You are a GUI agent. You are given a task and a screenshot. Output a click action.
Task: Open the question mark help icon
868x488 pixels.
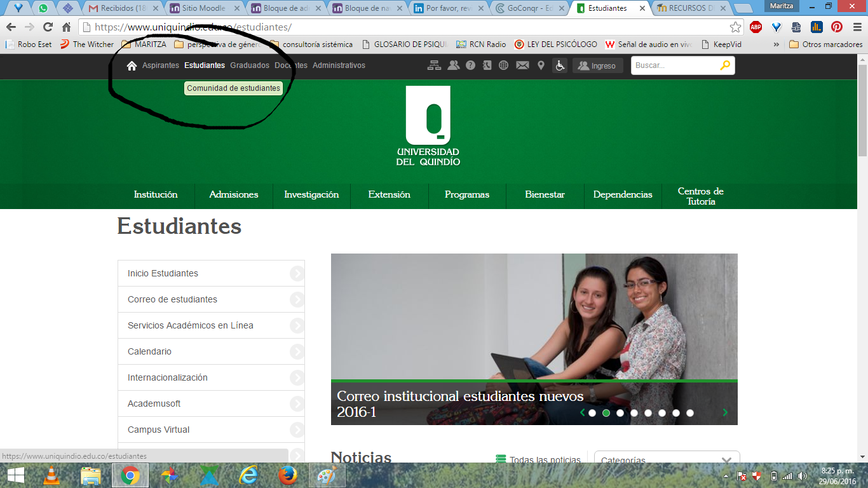[470, 65]
